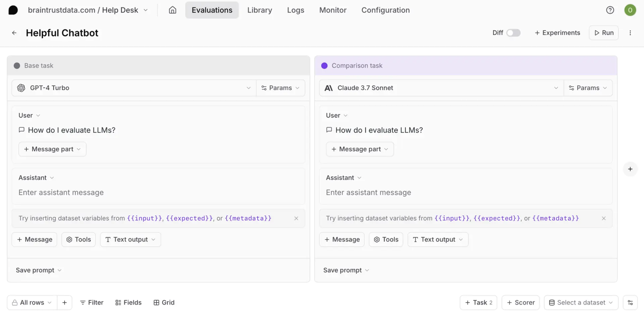The image size is (644, 319).
Task: Click the Comparison task assistant message field
Action: (x=466, y=192)
